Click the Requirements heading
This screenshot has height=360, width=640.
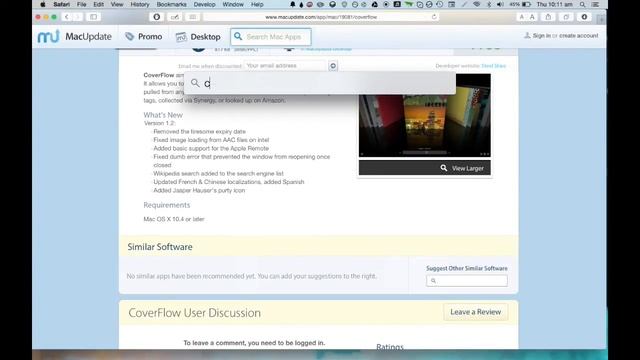coord(167,205)
